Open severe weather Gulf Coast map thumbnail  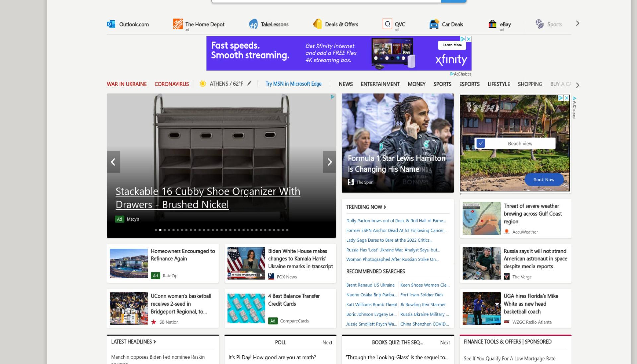coord(481,218)
